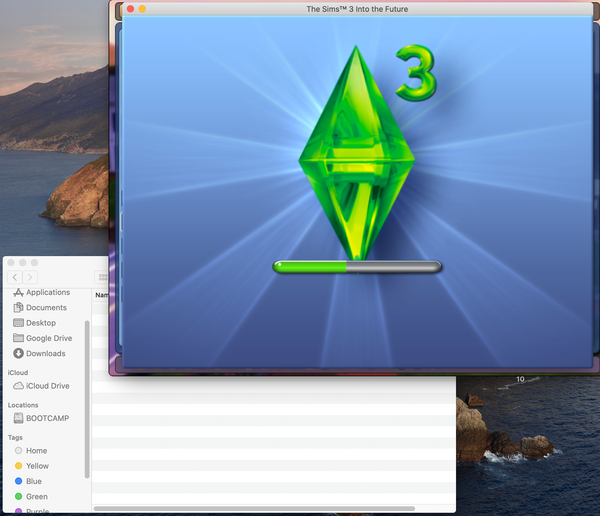This screenshot has height=516, width=600.
Task: Click the Finder sidebar vertical scrollbar
Action: pos(87,398)
